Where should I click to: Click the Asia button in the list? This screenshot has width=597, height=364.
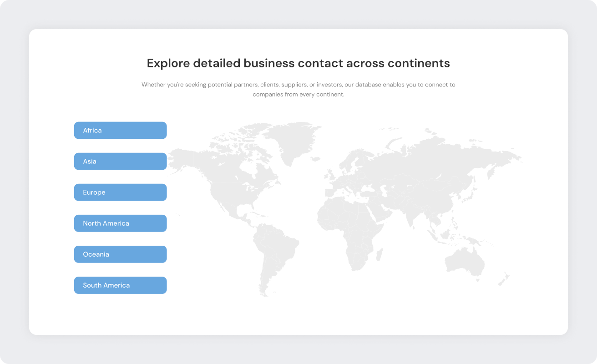(120, 162)
